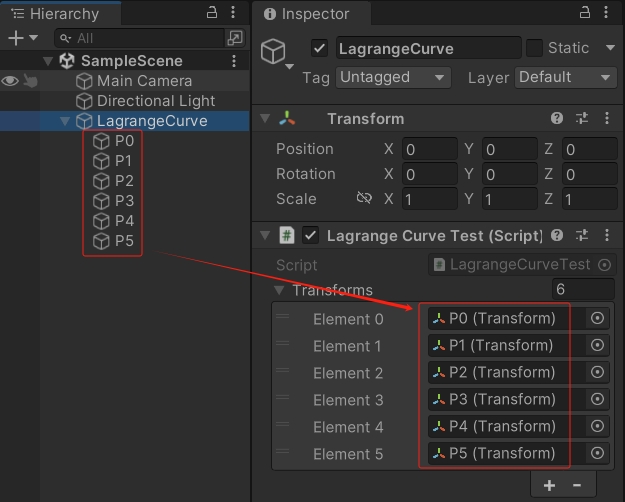Toggle Main Camera visibility eye icon
625x502 pixels.
[x=11, y=81]
